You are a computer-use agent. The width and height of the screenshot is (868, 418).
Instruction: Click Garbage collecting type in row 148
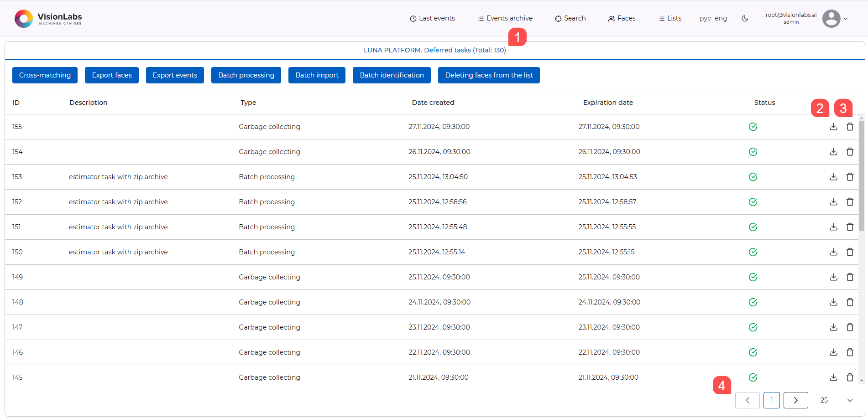coord(269,302)
